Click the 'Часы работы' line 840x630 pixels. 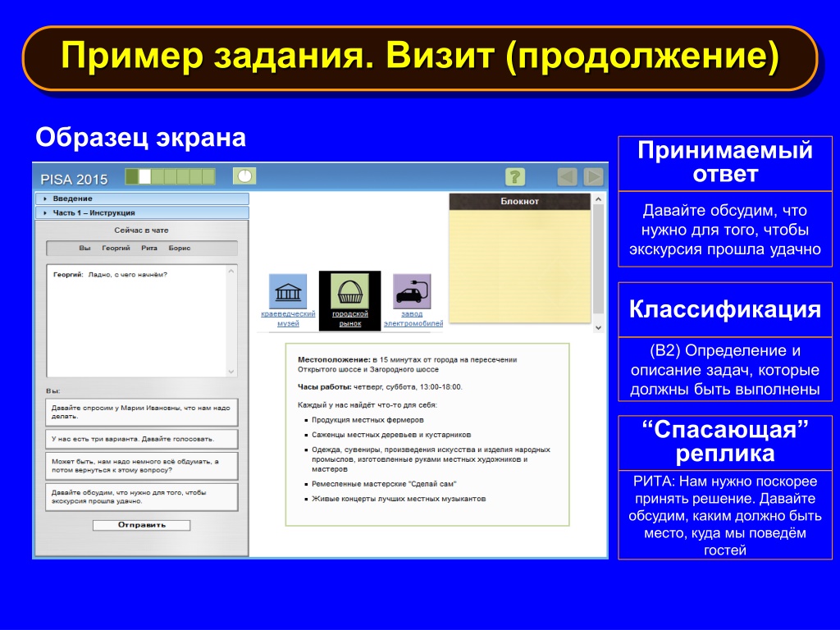[380, 387]
